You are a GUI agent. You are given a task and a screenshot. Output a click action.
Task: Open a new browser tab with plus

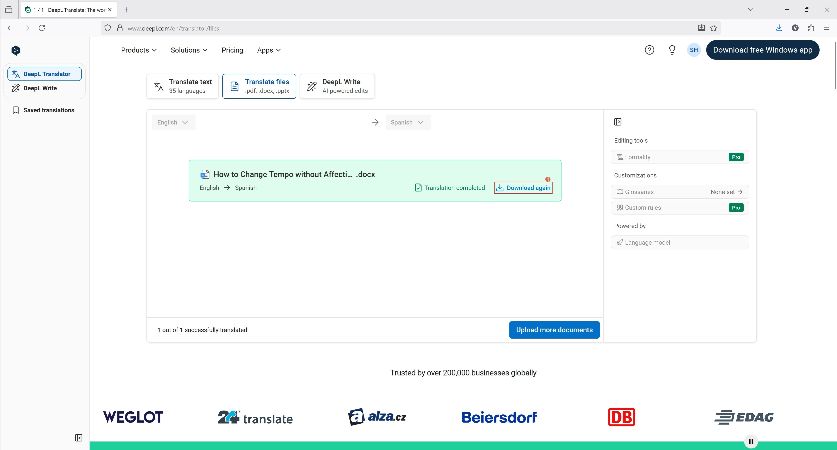[x=127, y=10]
